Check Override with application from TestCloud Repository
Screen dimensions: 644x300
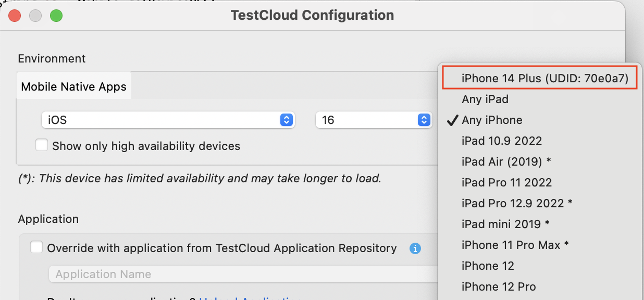36,247
